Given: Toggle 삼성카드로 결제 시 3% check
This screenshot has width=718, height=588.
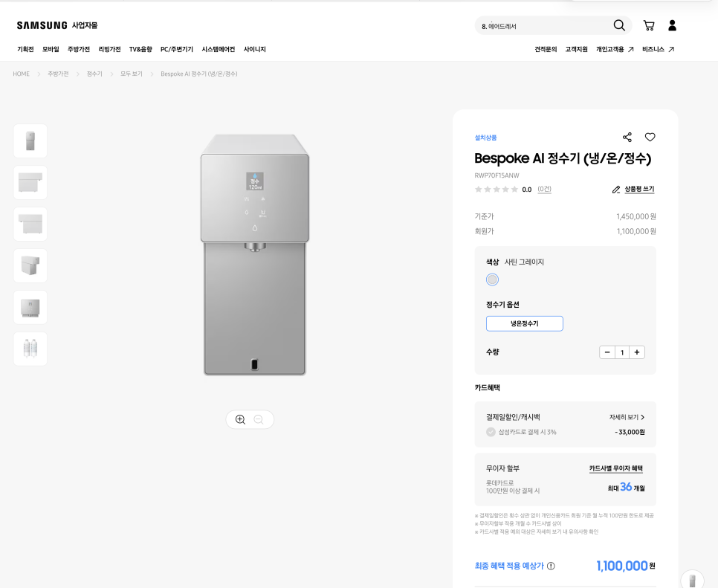Looking at the screenshot, I should (491, 432).
